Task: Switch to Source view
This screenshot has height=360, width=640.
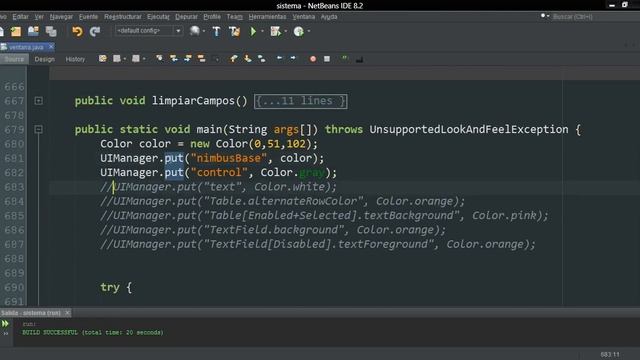Action: point(14,59)
